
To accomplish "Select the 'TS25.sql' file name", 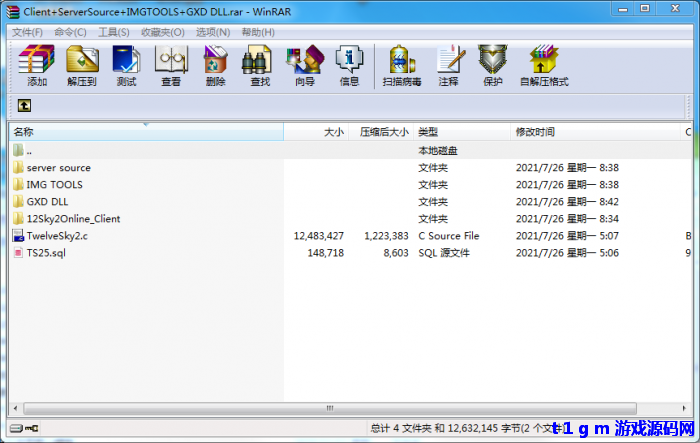I will click(x=46, y=253).
